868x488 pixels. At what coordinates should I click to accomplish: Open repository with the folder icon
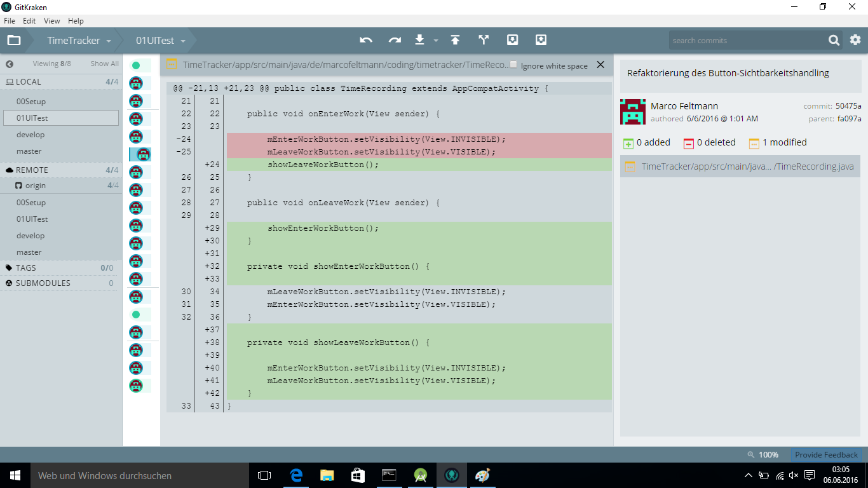pos(14,40)
